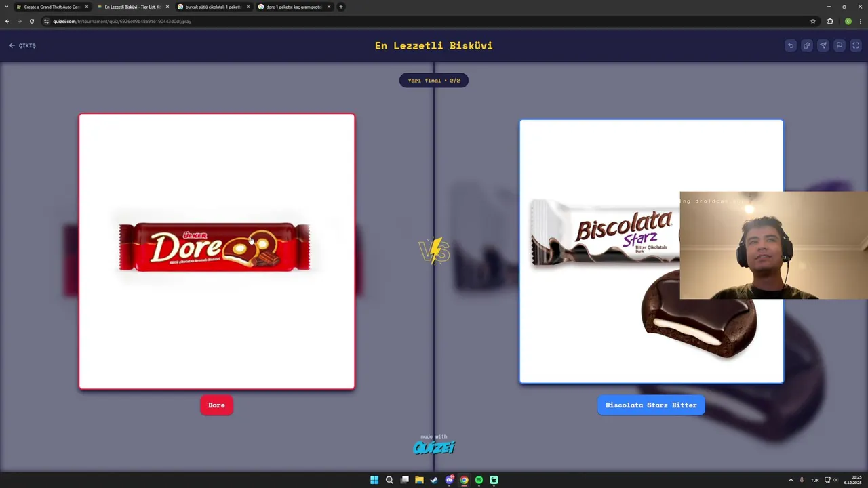This screenshot has height=488, width=868.
Task: Open Discord from the taskbar
Action: 449,480
